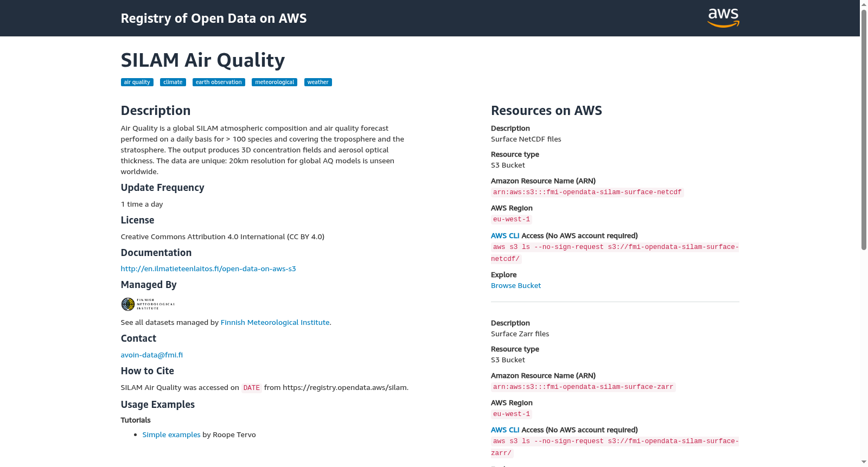Click the scrollbar up arrow

click(x=864, y=4)
